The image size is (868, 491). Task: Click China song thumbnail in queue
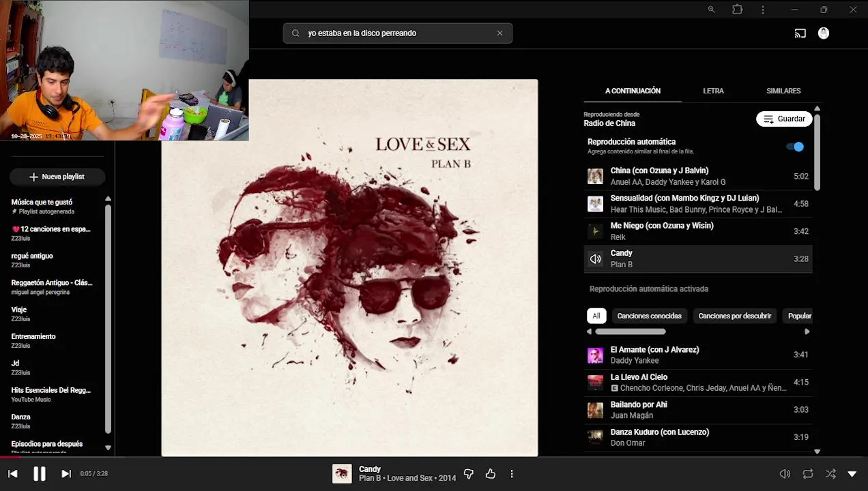pos(596,177)
